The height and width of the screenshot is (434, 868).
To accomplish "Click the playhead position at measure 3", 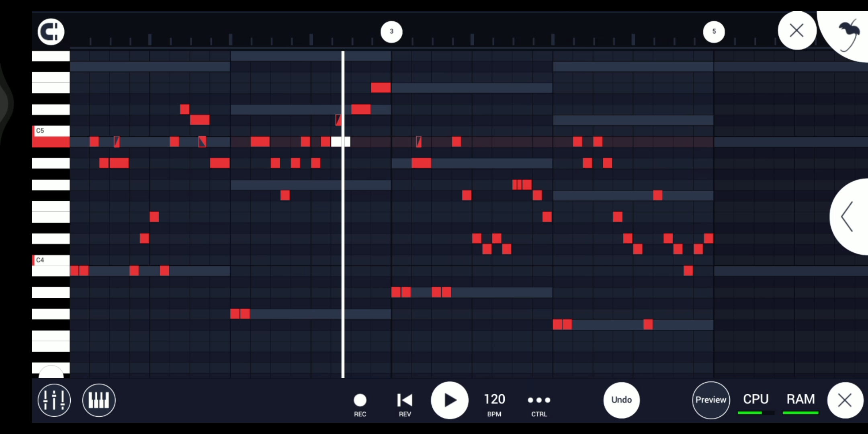I will 392,32.
